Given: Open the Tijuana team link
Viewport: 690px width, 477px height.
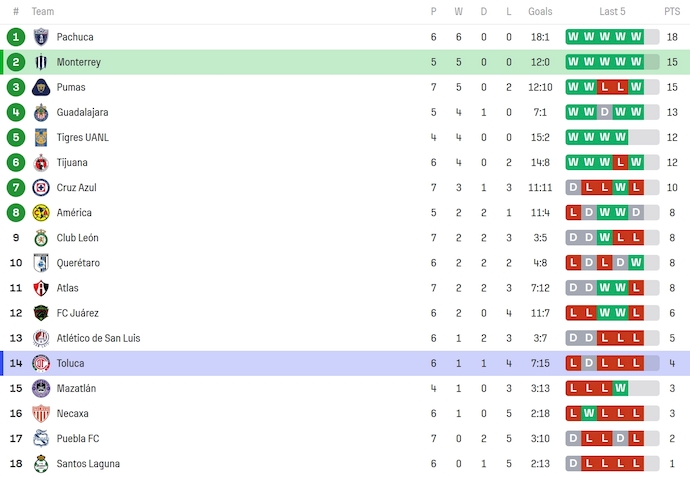Looking at the screenshot, I should click(73, 162).
